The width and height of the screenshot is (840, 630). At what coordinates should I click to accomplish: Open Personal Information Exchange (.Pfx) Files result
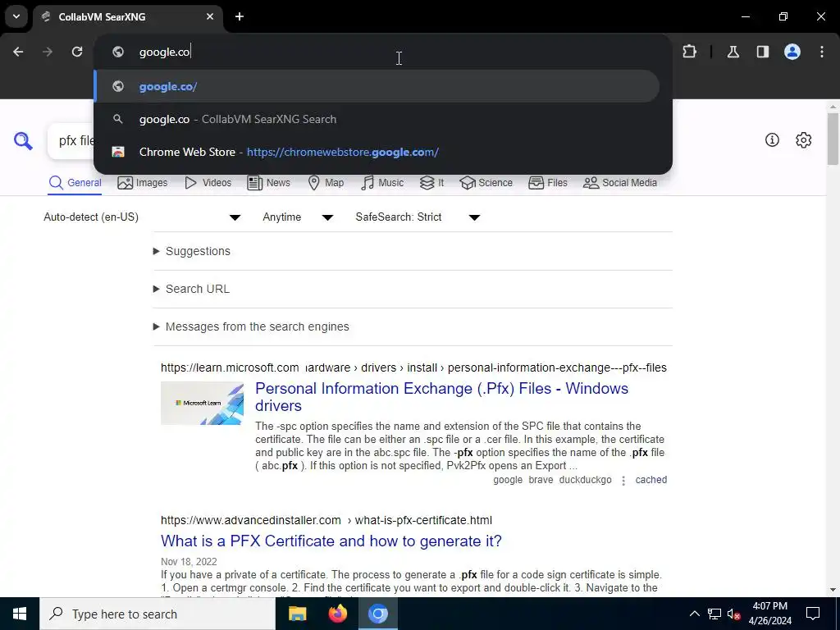441,397
